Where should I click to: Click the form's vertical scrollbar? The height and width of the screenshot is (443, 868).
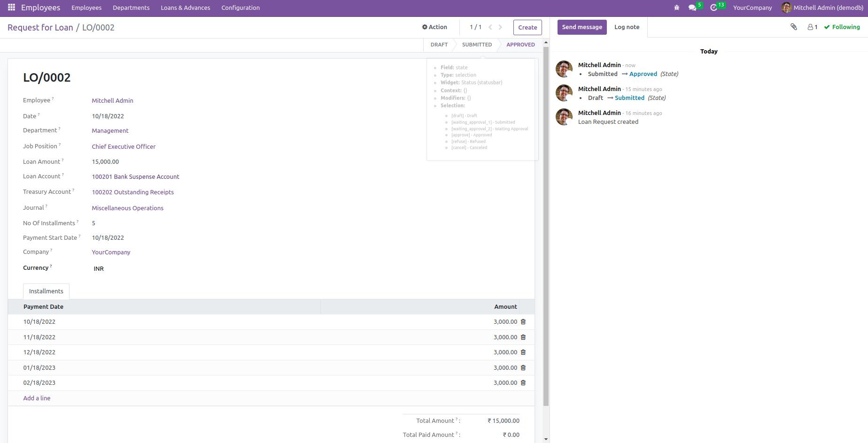tap(546, 225)
